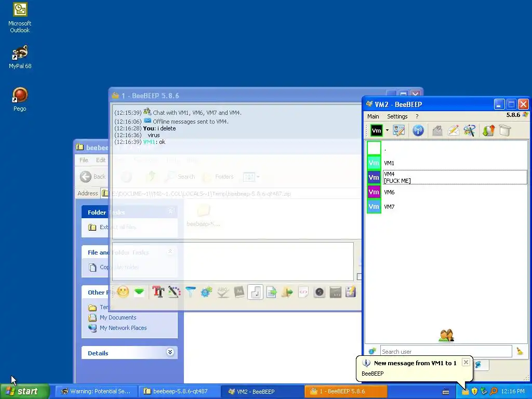The width and height of the screenshot is (532, 399).
Task: Expand the Details panel chevron
Action: point(170,352)
